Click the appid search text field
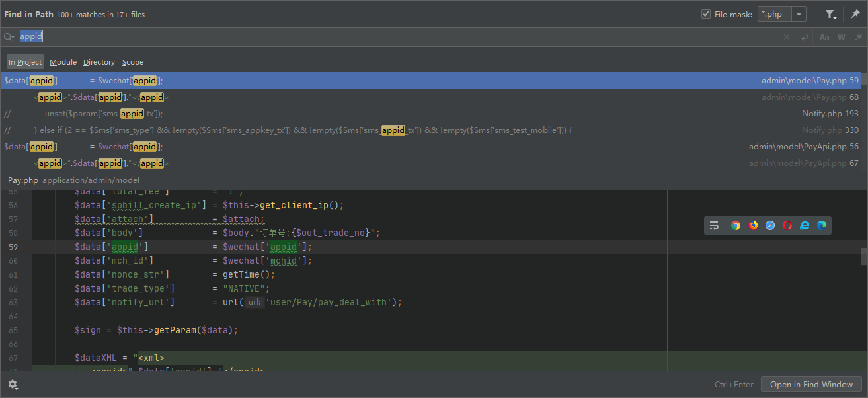The image size is (868, 398). pyautogui.click(x=397, y=37)
